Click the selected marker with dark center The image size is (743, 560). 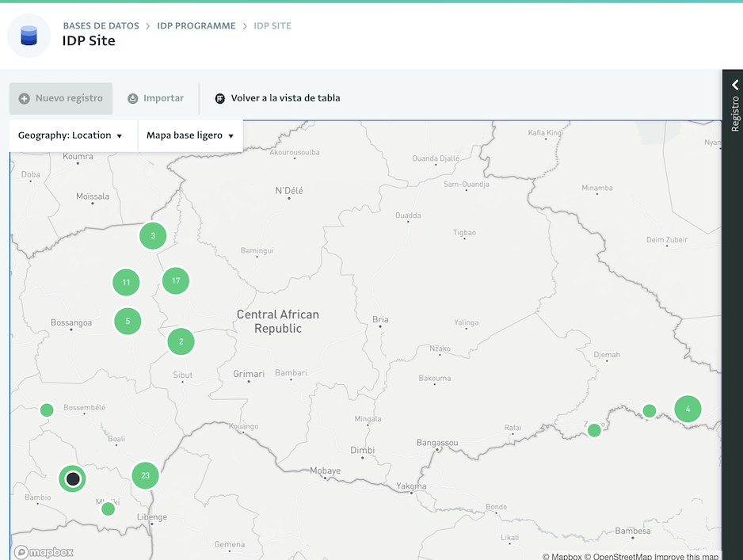pyautogui.click(x=73, y=479)
